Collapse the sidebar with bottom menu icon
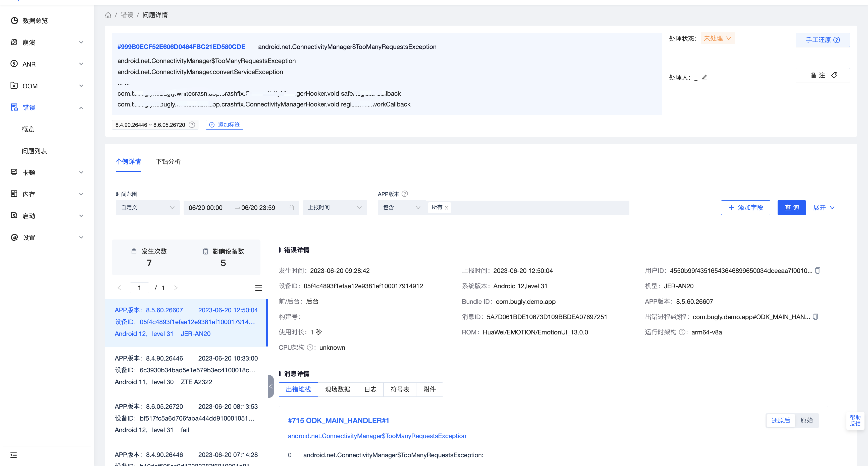The width and height of the screenshot is (868, 466). [14, 455]
